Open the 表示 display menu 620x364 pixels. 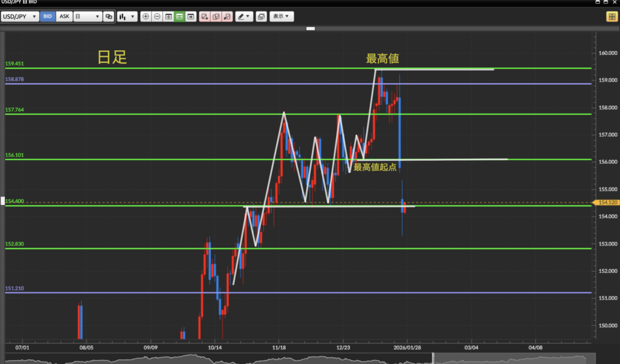(x=282, y=17)
